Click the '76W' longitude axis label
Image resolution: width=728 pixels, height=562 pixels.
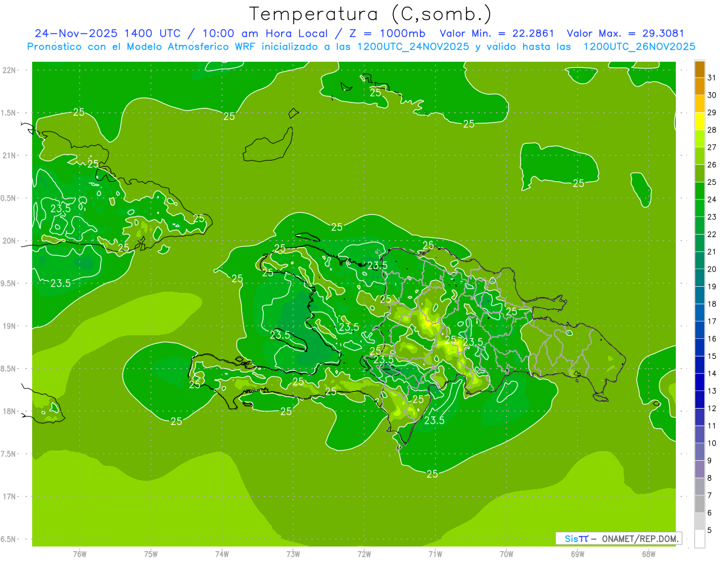[x=79, y=554]
